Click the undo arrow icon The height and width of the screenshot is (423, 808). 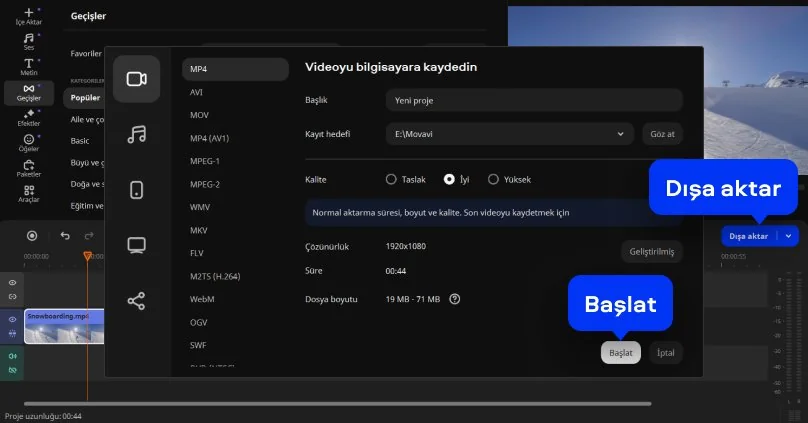(65, 235)
